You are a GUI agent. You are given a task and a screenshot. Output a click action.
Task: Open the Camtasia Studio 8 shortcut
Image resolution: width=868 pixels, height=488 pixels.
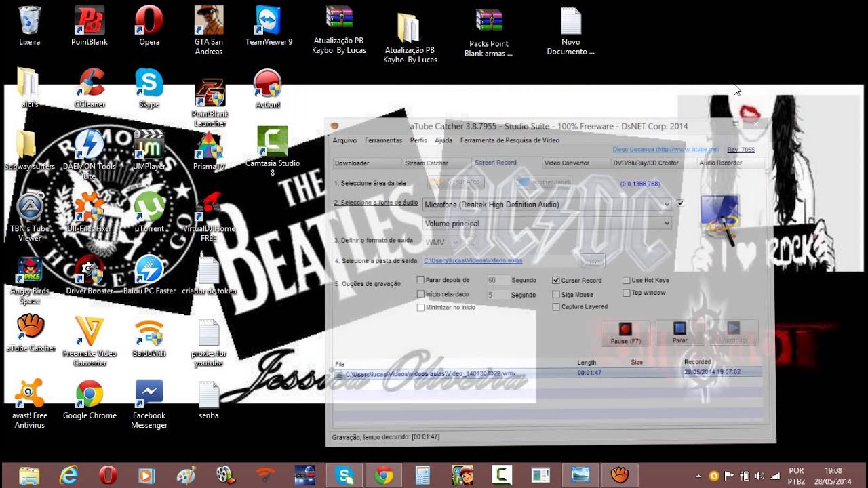[273, 150]
